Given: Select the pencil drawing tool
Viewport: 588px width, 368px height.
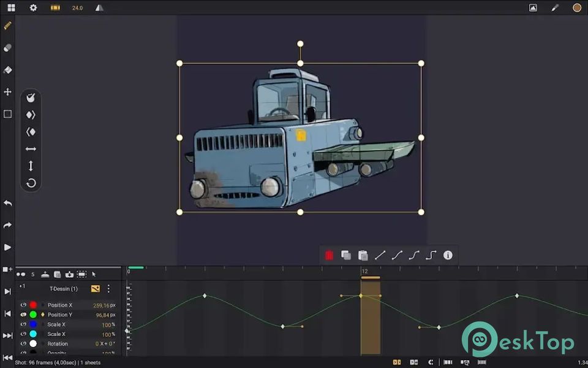Looking at the screenshot, I should tap(7, 26).
